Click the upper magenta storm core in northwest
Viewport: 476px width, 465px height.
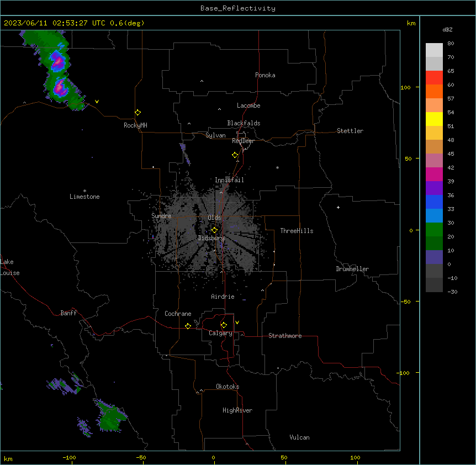[58, 62]
